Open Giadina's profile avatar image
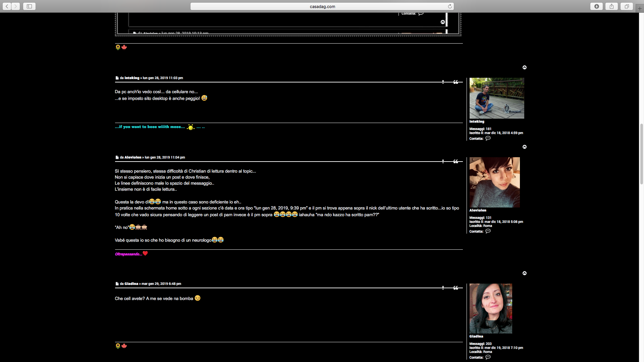644x362 pixels. coord(491,308)
